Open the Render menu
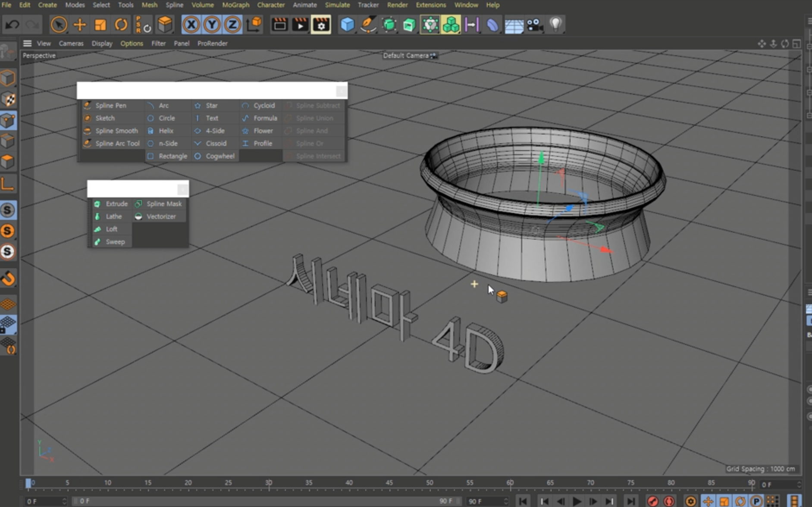This screenshot has width=812, height=507. tap(397, 5)
